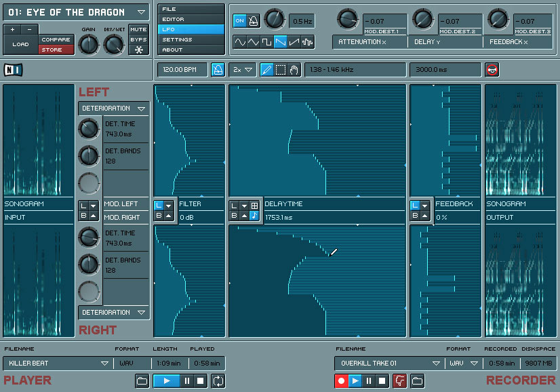Select the rising ramp LFO waveform
The height and width of the screenshot is (392, 560).
[x=294, y=42]
